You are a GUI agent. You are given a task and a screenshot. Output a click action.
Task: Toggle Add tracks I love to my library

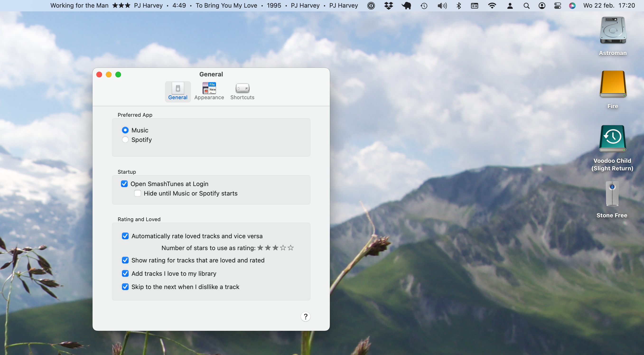(x=125, y=274)
